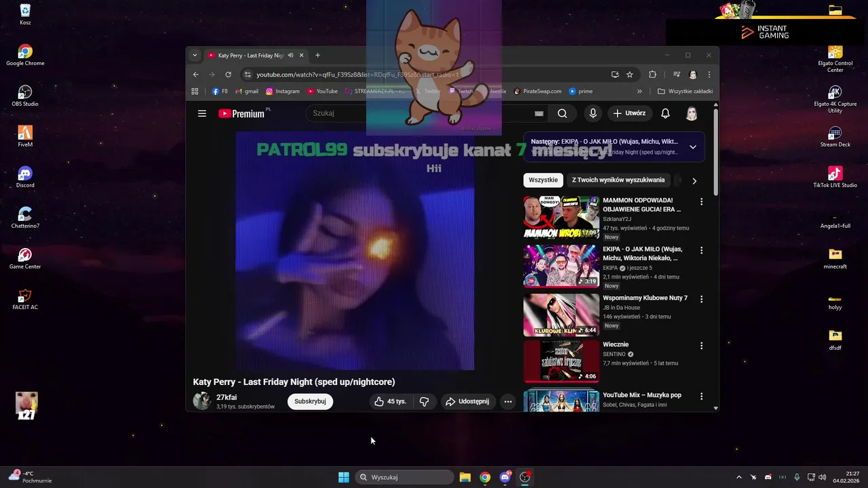Mute the tab via the speaker icon
This screenshot has height=488, width=868.
[290, 56]
